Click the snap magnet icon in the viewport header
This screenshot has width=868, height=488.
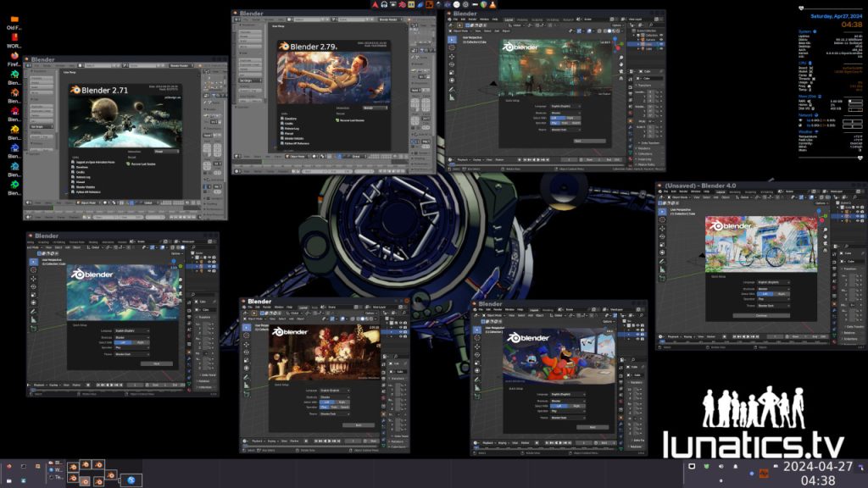click(x=758, y=197)
